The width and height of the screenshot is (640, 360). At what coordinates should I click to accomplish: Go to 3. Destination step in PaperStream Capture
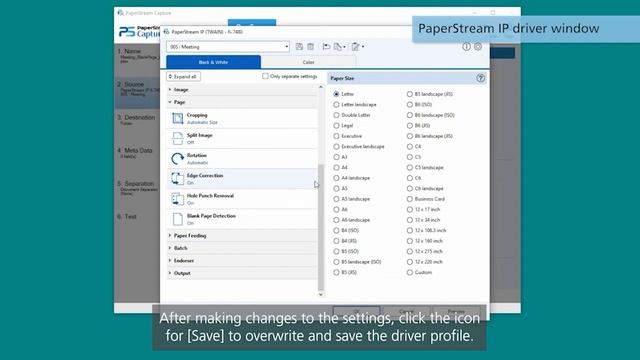pyautogui.click(x=137, y=120)
